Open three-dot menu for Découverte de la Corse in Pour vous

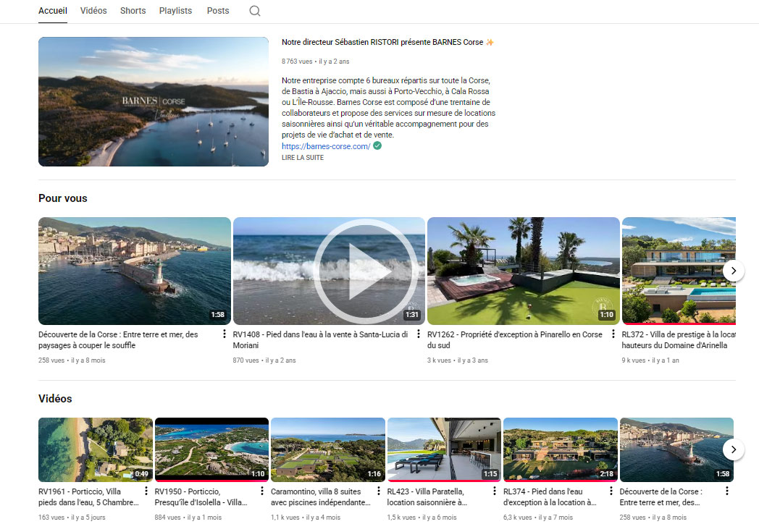225,335
